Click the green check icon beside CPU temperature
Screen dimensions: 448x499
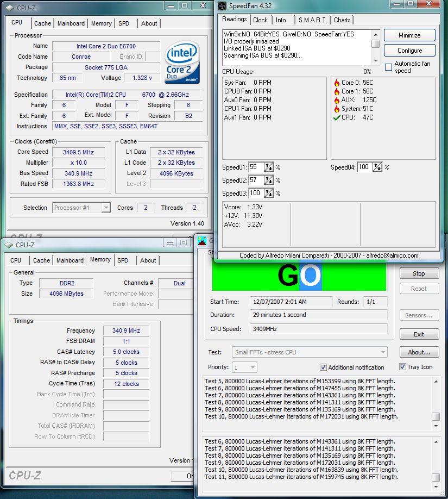[x=337, y=118]
